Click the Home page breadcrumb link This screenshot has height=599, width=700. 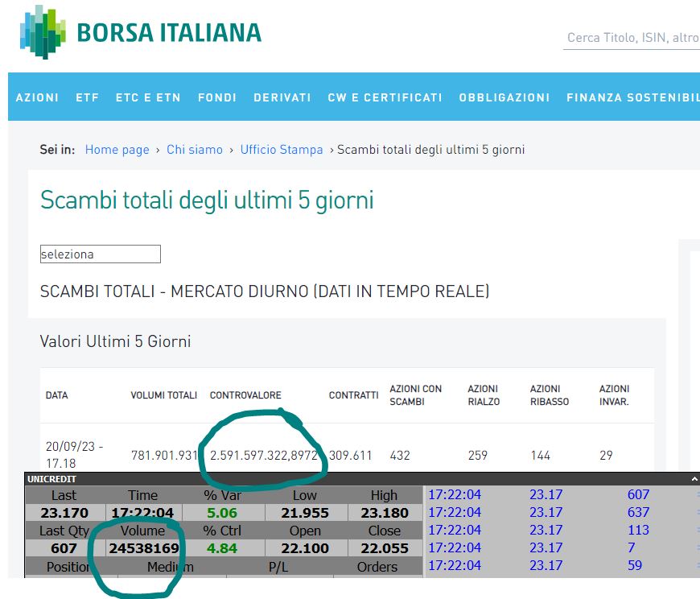pos(117,150)
